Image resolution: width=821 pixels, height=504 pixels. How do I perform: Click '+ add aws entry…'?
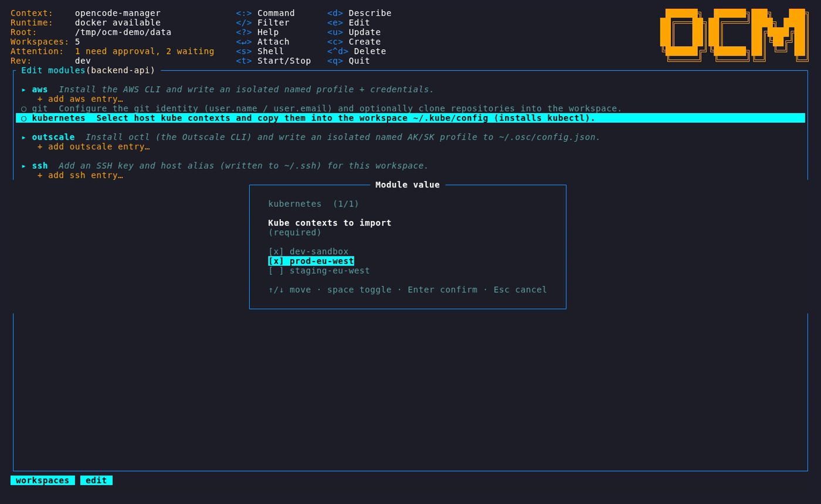coord(80,99)
